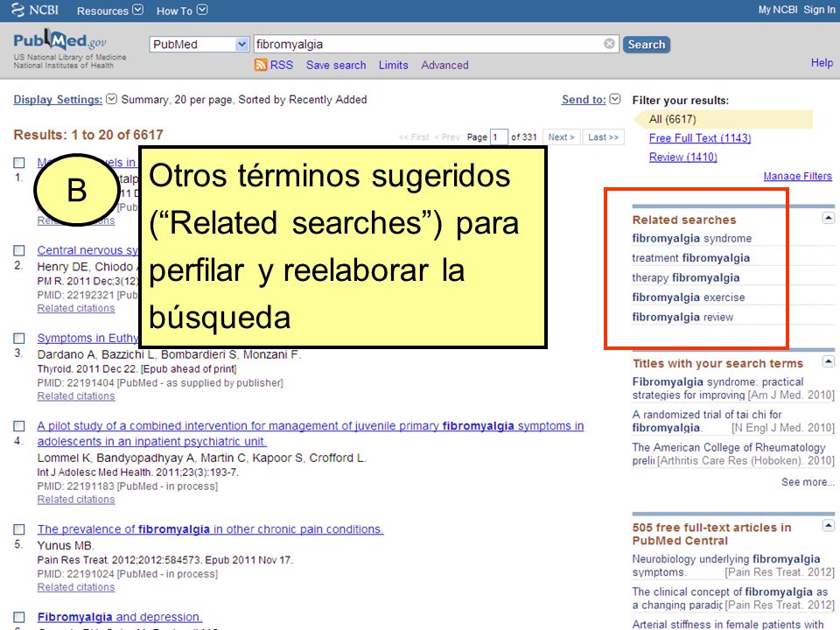Click Related citations under result 2
The width and height of the screenshot is (840, 630).
click(76, 309)
